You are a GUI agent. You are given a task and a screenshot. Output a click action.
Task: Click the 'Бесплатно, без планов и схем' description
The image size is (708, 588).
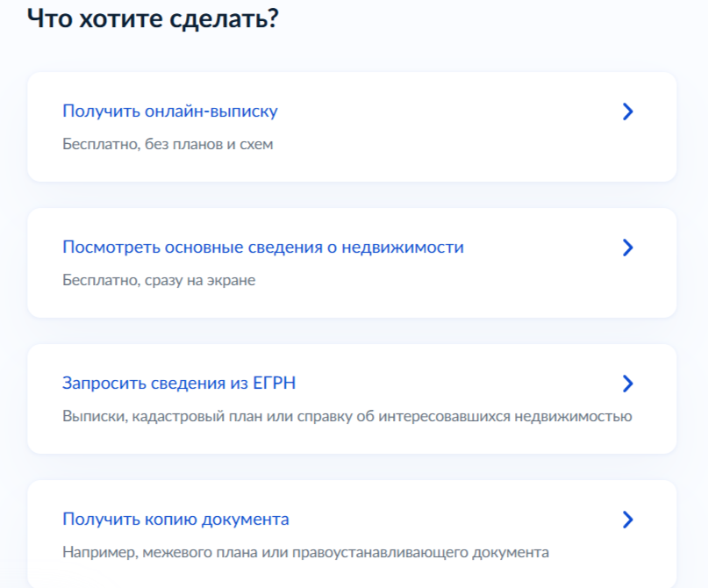click(168, 144)
